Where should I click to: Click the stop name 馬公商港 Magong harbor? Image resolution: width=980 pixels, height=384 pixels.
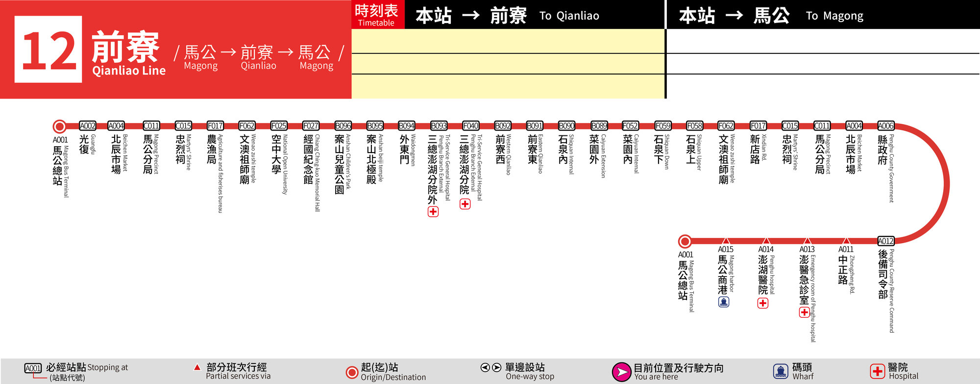click(726, 274)
